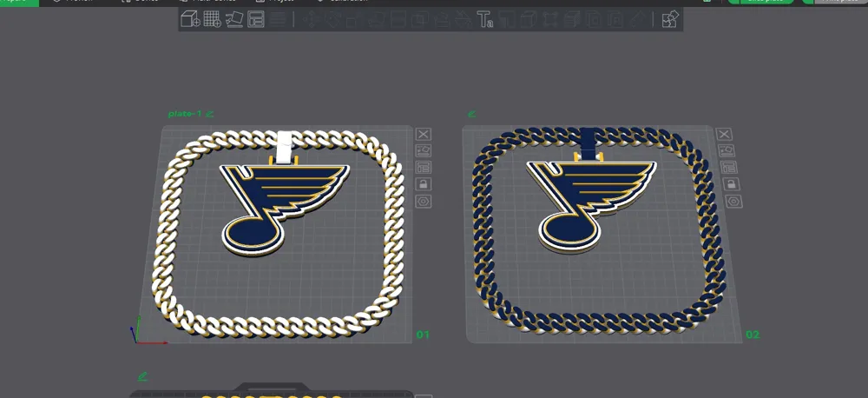This screenshot has height=398, width=868.
Task: Select the Cut tool in toolbar
Action: pyautogui.click(x=398, y=20)
